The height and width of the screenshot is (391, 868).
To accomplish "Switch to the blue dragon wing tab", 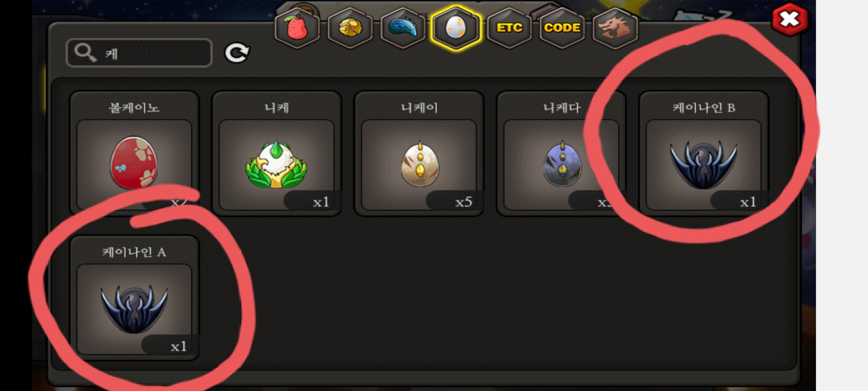I will [403, 28].
